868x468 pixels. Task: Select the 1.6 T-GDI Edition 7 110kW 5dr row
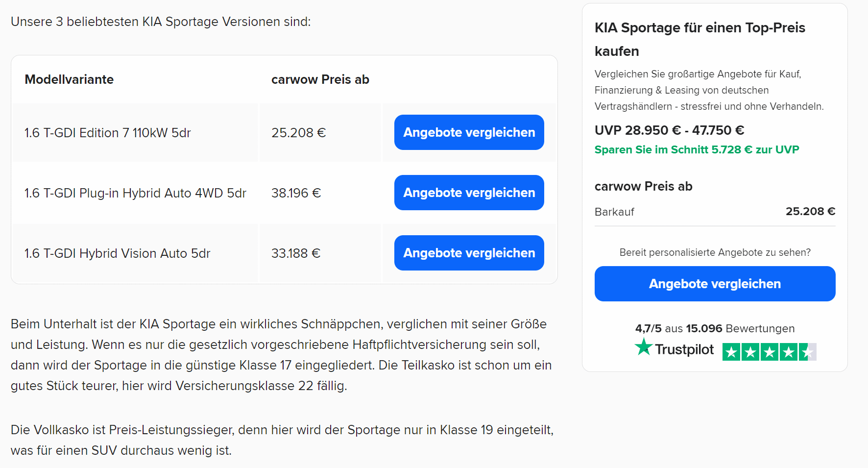(284, 132)
